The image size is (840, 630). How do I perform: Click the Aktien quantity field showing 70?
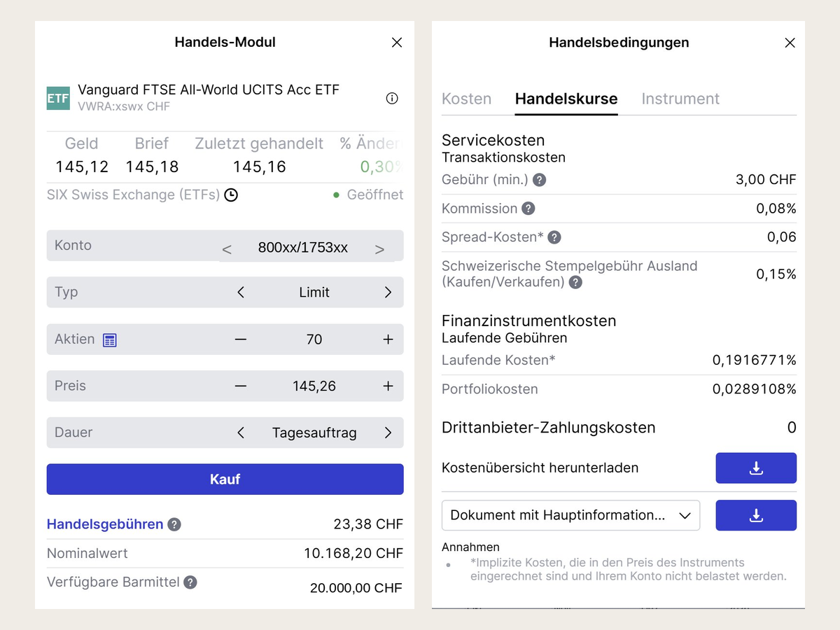click(314, 339)
